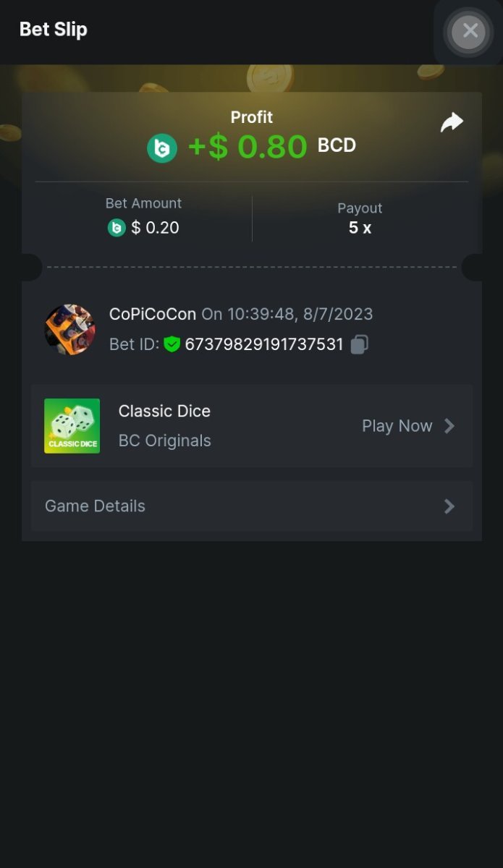
Task: Copy the Bet ID with copy icon
Action: coord(360,344)
